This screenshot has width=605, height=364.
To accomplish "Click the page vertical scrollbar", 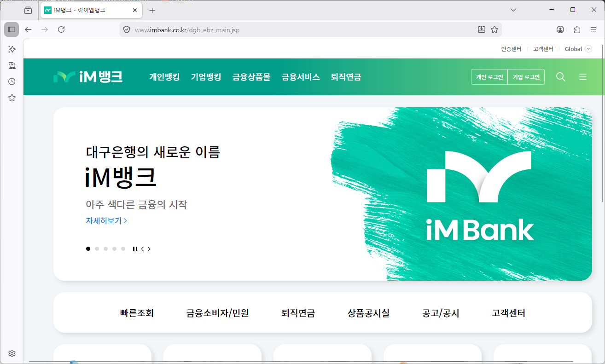I will pos(603,123).
